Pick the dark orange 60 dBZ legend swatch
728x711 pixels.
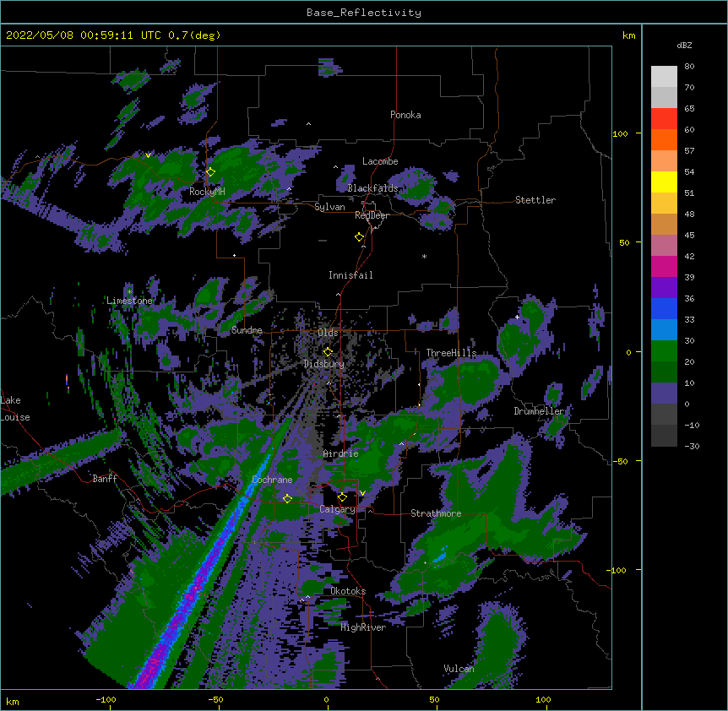pos(664,139)
